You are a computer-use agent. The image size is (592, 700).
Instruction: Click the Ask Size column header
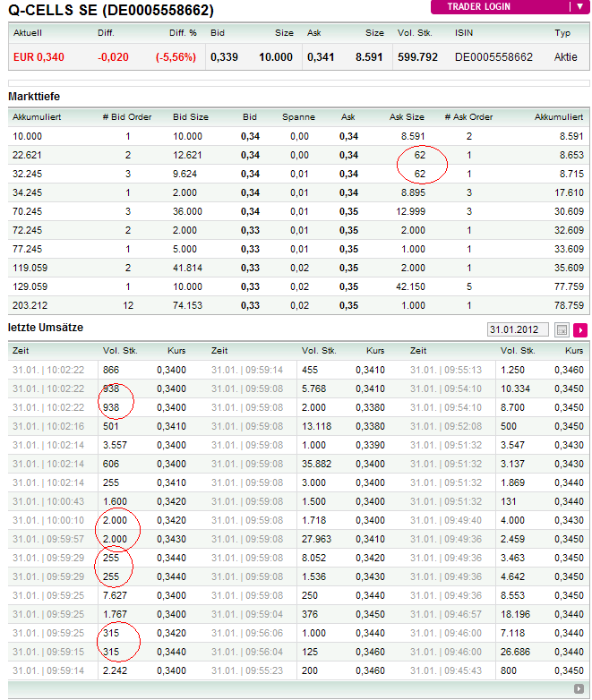[x=407, y=116]
